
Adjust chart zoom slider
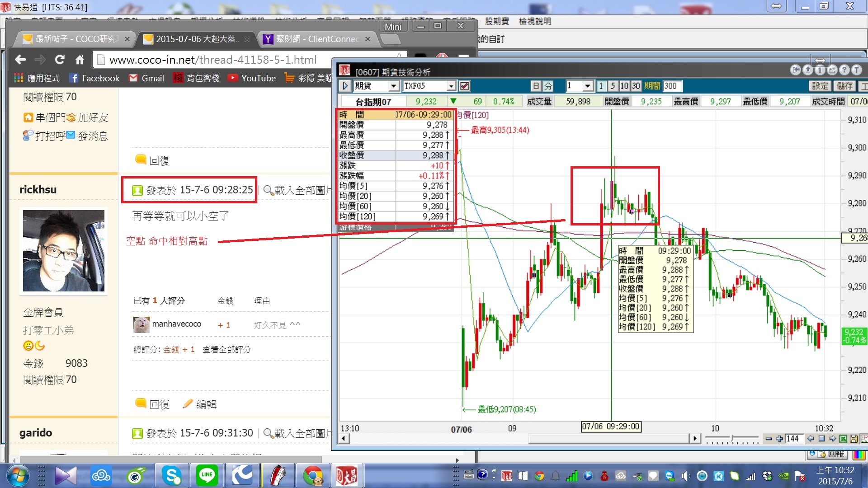coord(732,438)
